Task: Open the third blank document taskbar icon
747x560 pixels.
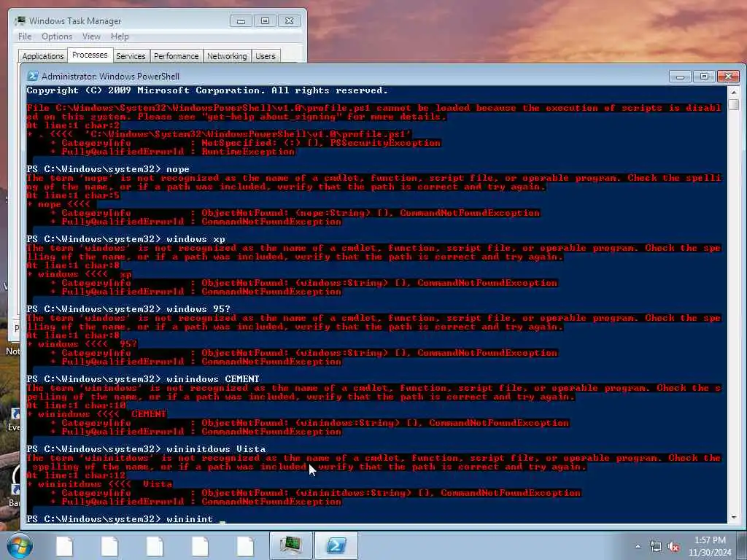Action: click(155, 546)
